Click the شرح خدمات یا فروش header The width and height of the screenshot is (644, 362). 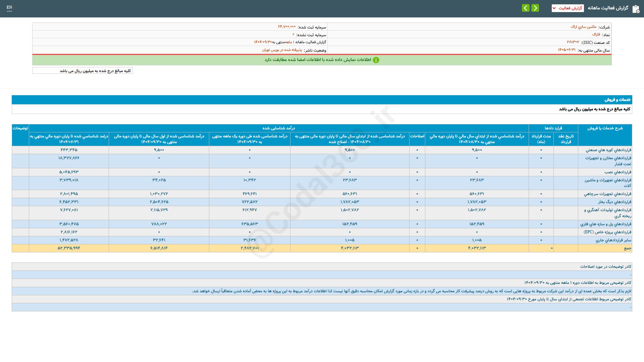tap(605, 128)
